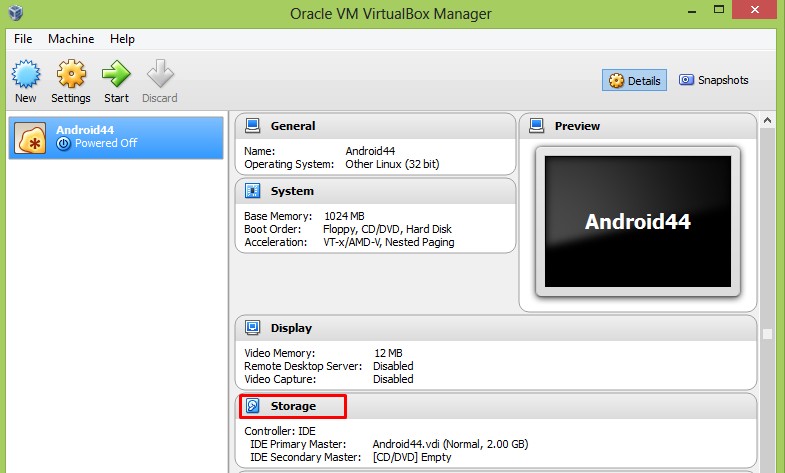The image size is (785, 473).
Task: Open the File menu
Action: click(x=23, y=39)
